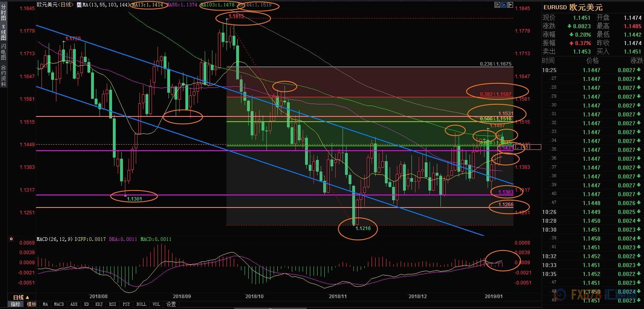The height and width of the screenshot is (309, 644).
Task: Click the 0.382 \ 1.1587 Fibonacci level label
Action: pos(496,94)
